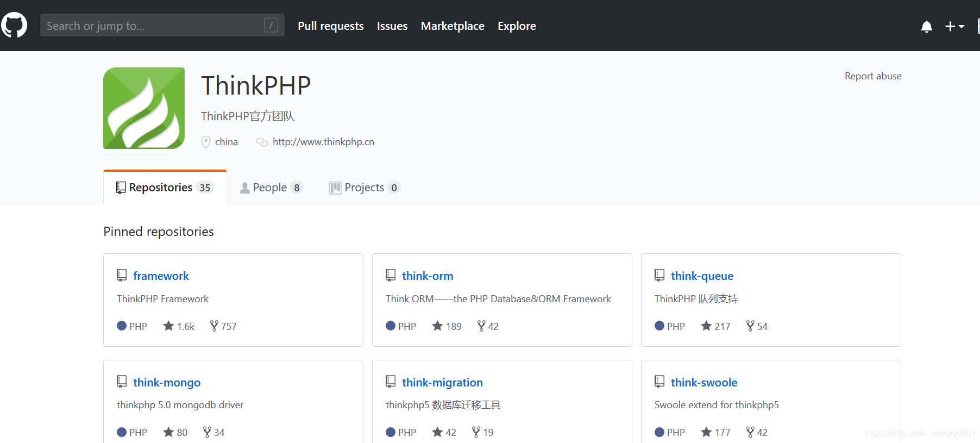The image size is (980, 443).
Task: Open the http://www.thinkphp.cn website link
Action: (x=323, y=142)
